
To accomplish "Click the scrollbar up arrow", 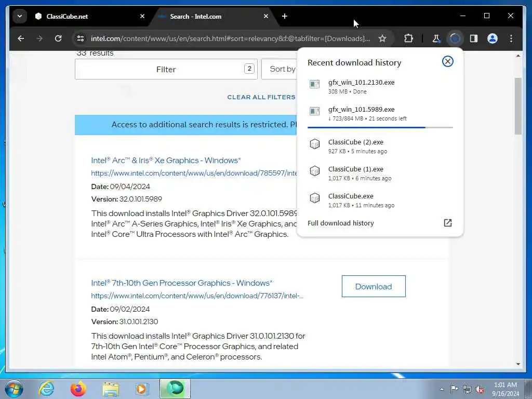I will [x=518, y=56].
